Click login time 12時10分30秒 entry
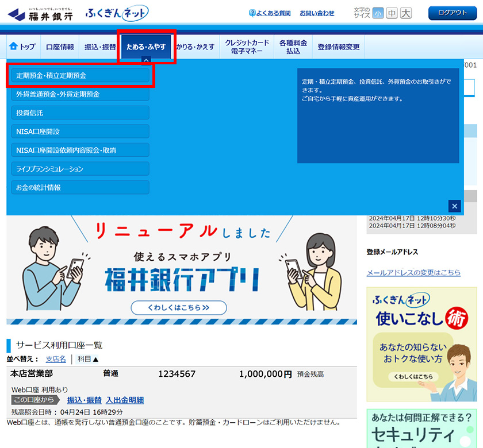Screen dimensions: 483x448 412,218
